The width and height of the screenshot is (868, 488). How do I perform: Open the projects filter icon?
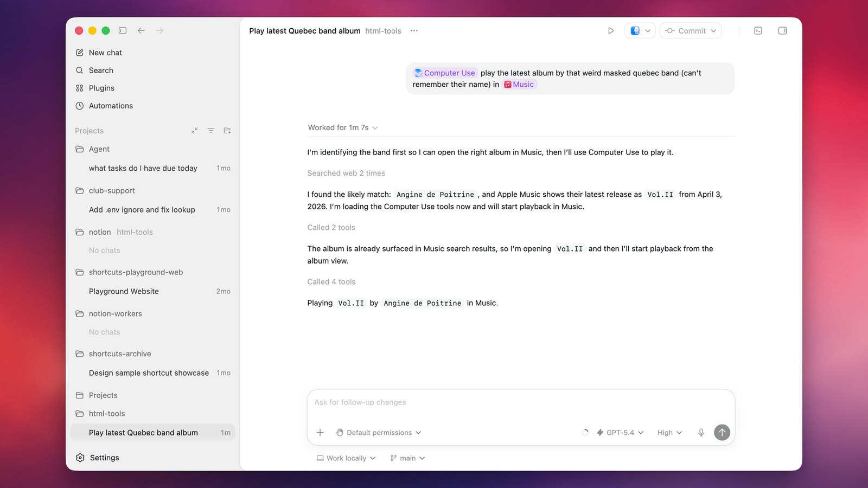pos(210,131)
